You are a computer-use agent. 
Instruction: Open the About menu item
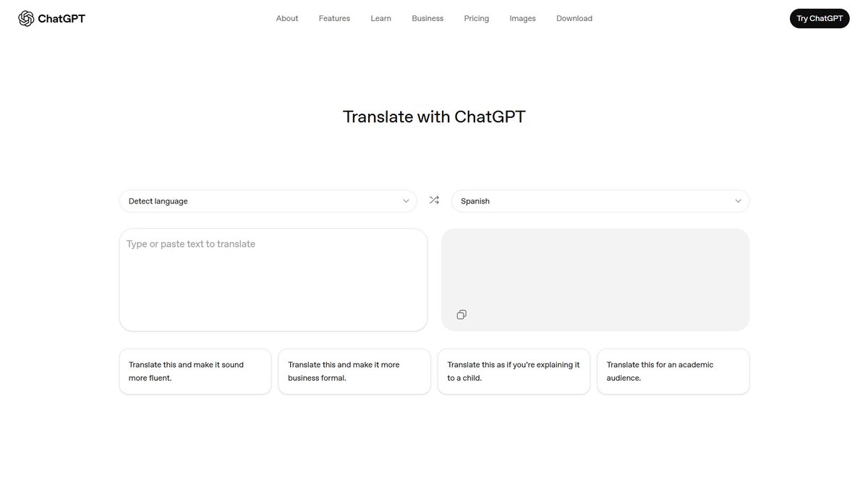coord(287,19)
